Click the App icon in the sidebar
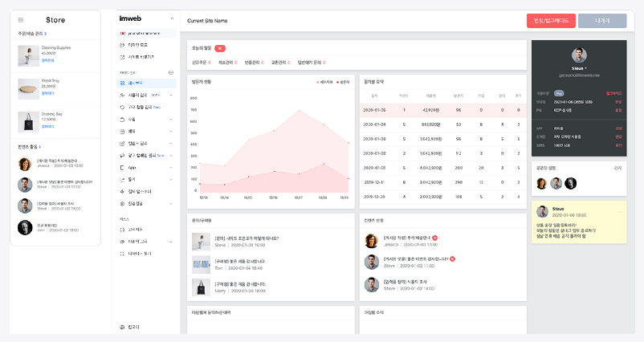 (x=121, y=167)
